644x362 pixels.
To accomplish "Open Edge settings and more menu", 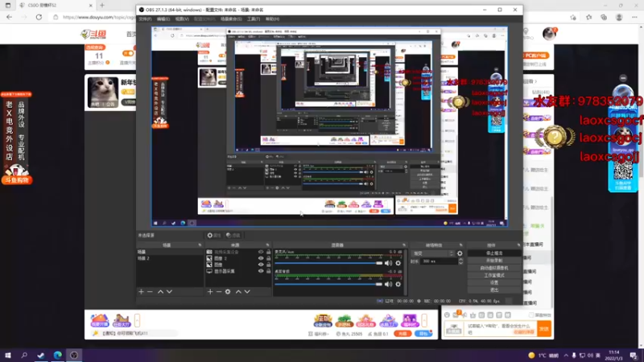I will pyautogui.click(x=634, y=17).
